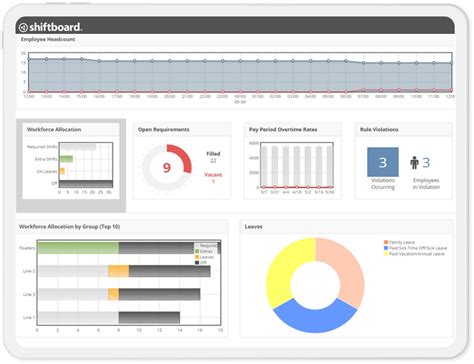Click the Line 2 row label
The height and width of the screenshot is (364, 474).
coord(29,271)
